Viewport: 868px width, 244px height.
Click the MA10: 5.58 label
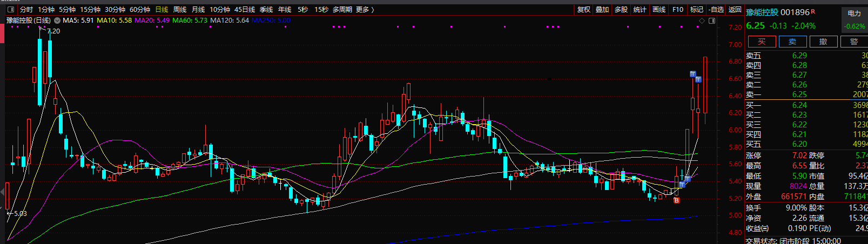pyautogui.click(x=115, y=21)
